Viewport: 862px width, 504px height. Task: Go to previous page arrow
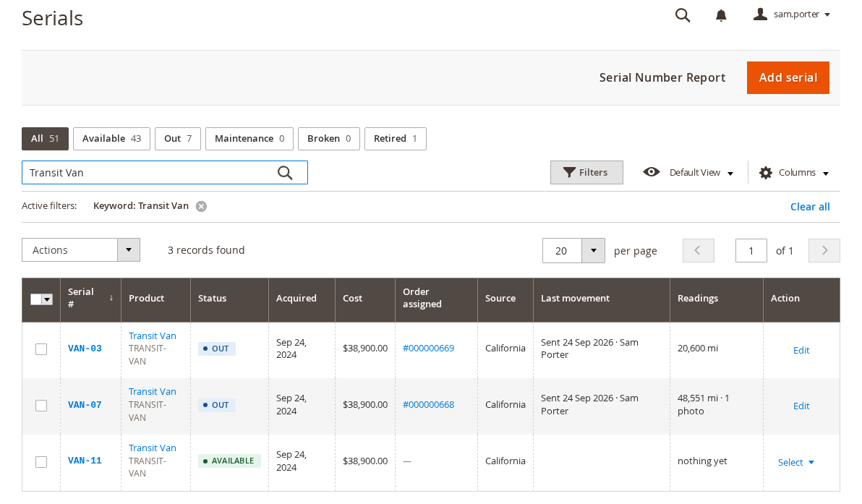(x=698, y=251)
